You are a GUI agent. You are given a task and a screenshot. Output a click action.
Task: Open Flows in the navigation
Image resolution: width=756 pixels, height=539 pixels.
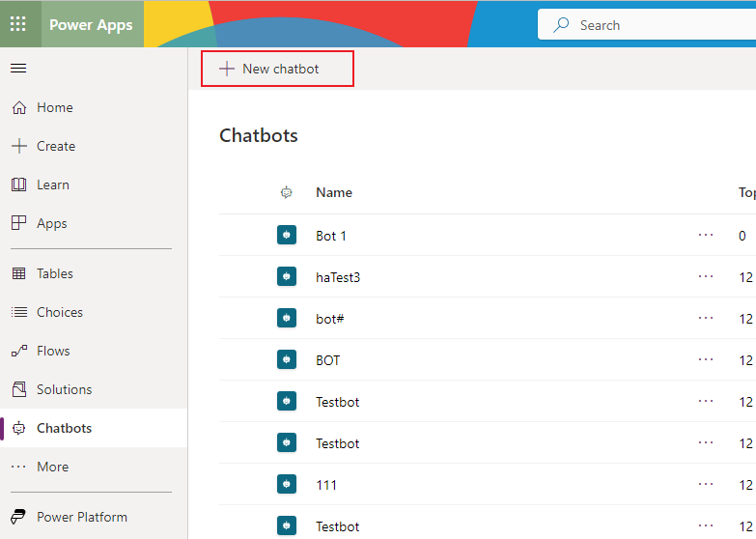coord(94,351)
